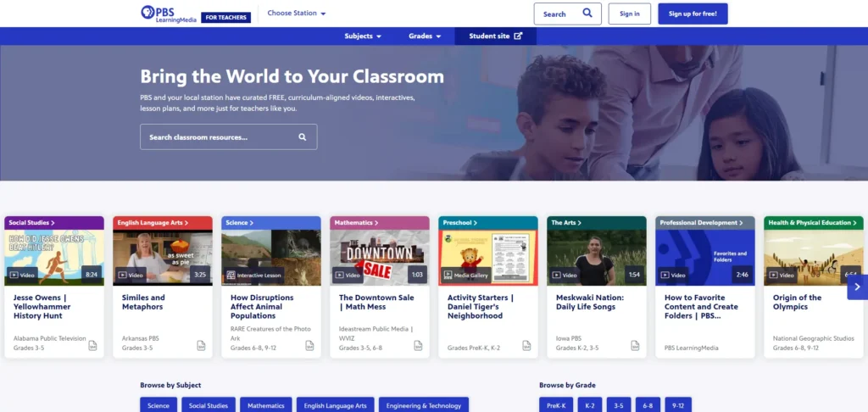Open How to Favorite Content link
868x412 pixels.
[701, 307]
